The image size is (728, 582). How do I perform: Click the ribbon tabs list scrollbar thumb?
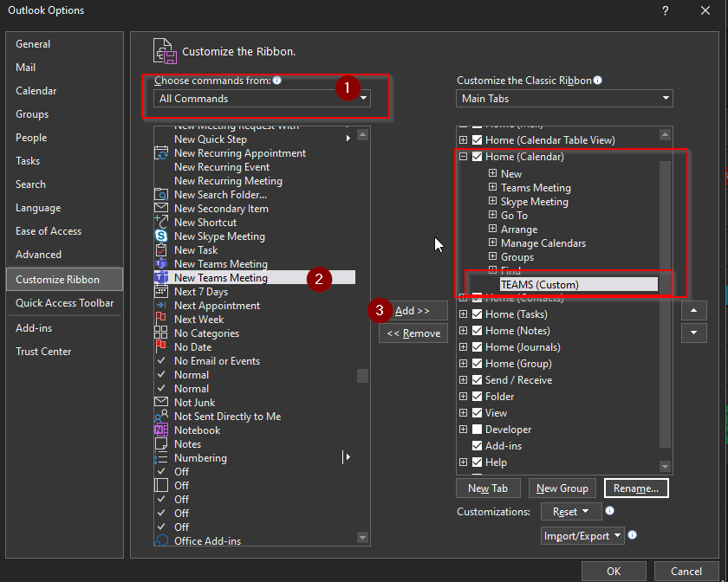coord(665,304)
